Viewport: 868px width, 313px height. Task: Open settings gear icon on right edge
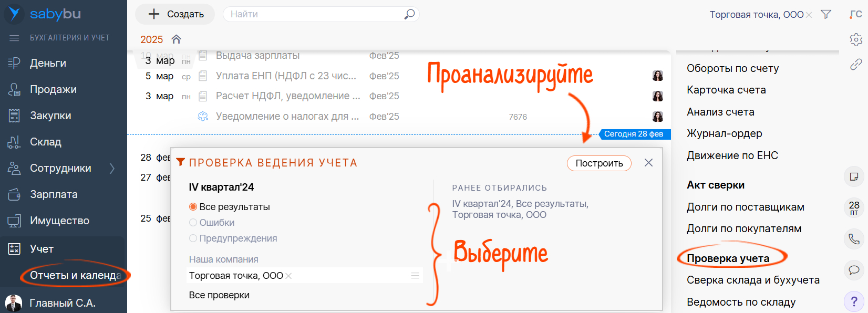[856, 39]
